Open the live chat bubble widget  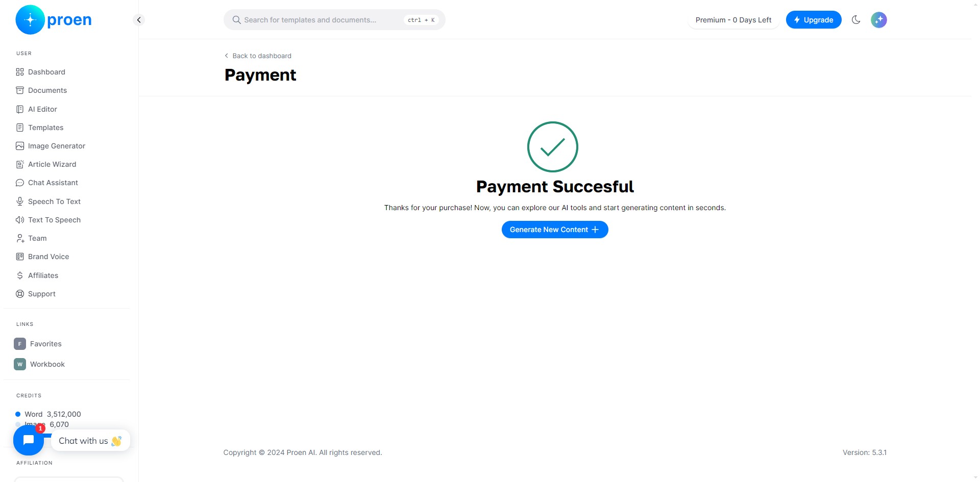coord(29,440)
